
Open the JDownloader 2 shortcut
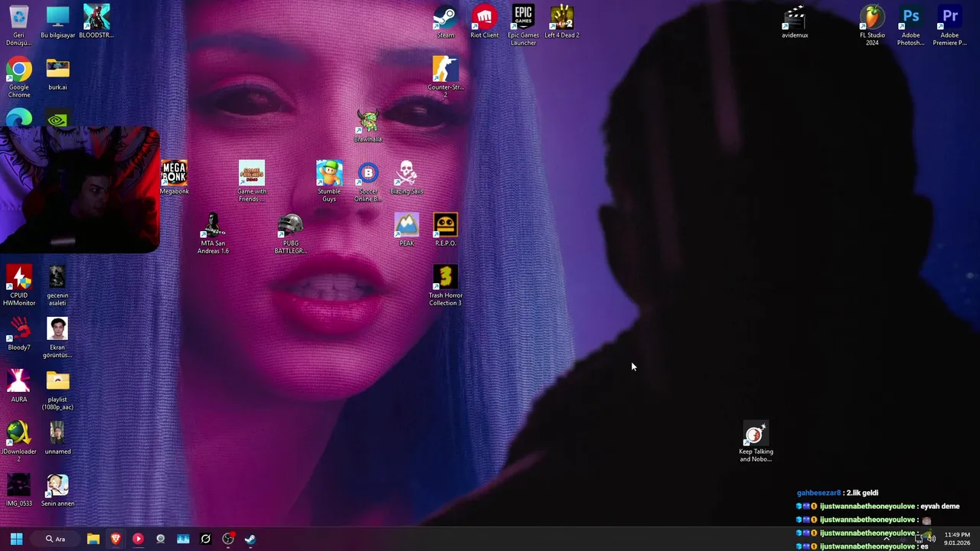[18, 442]
